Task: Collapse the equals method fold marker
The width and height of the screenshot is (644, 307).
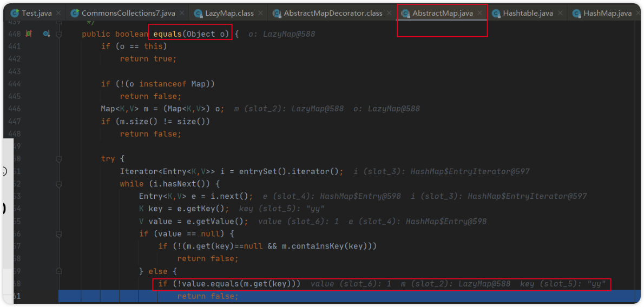Action: pyautogui.click(x=59, y=34)
